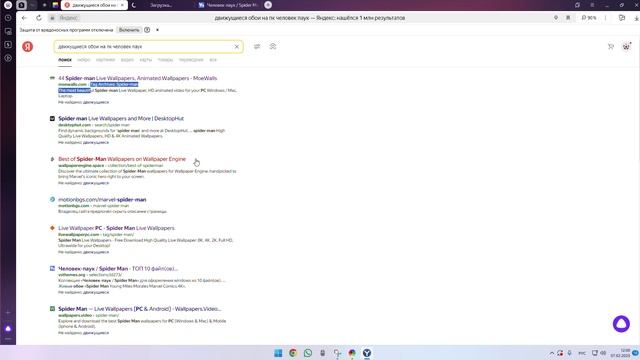The image size is (640, 360).
Task: Open the search settings sliders icon
Action: click(257, 47)
